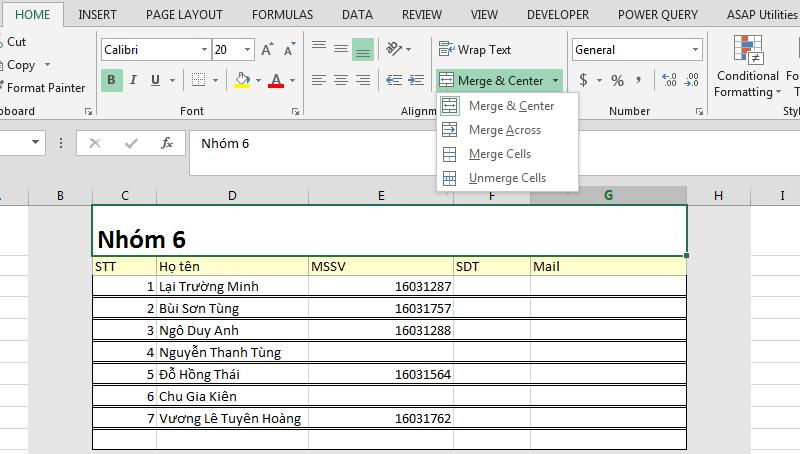Toggle Bold formatting button
The image size is (800, 454).
pyautogui.click(x=111, y=80)
